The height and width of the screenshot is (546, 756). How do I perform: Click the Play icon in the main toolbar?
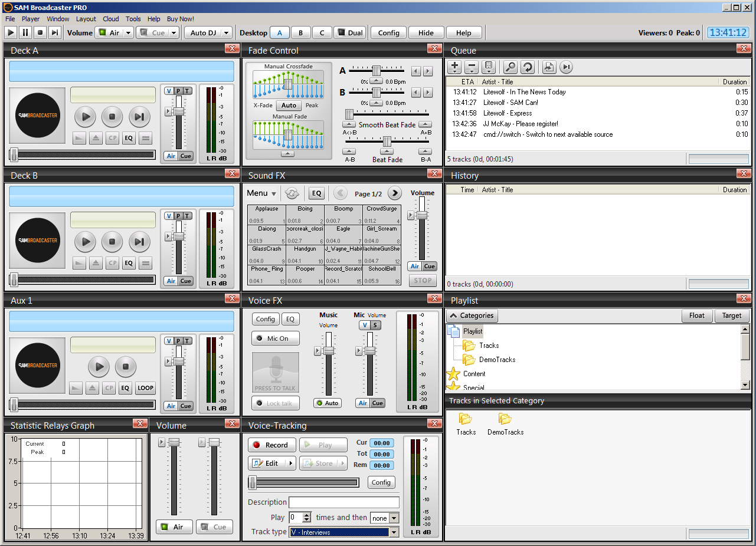click(11, 33)
